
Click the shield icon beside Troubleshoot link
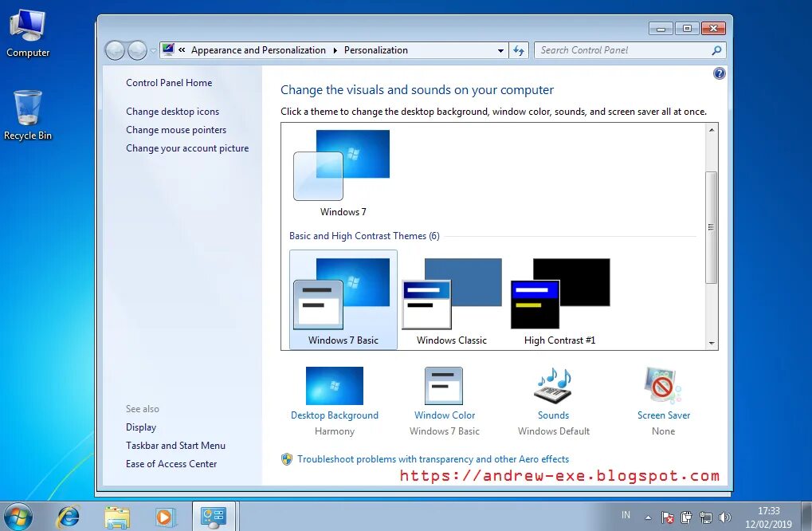click(x=287, y=459)
